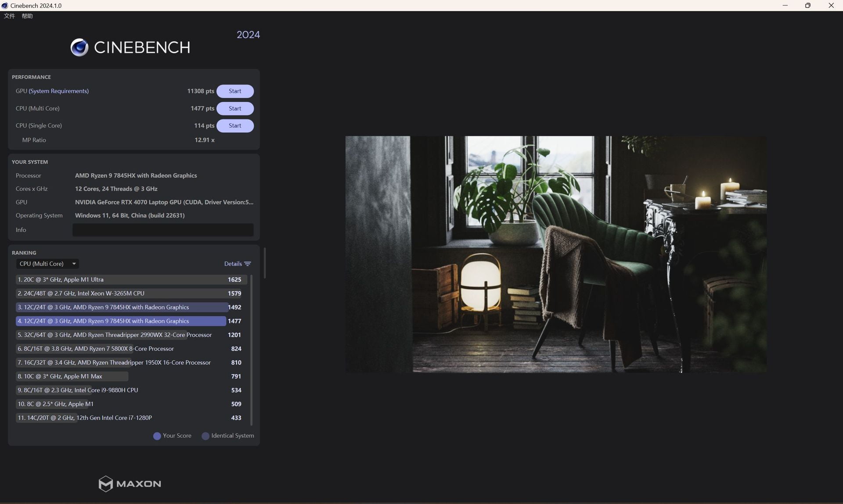The height and width of the screenshot is (504, 843).
Task: Select the 8C Apple M1 ranking row
Action: click(131, 404)
